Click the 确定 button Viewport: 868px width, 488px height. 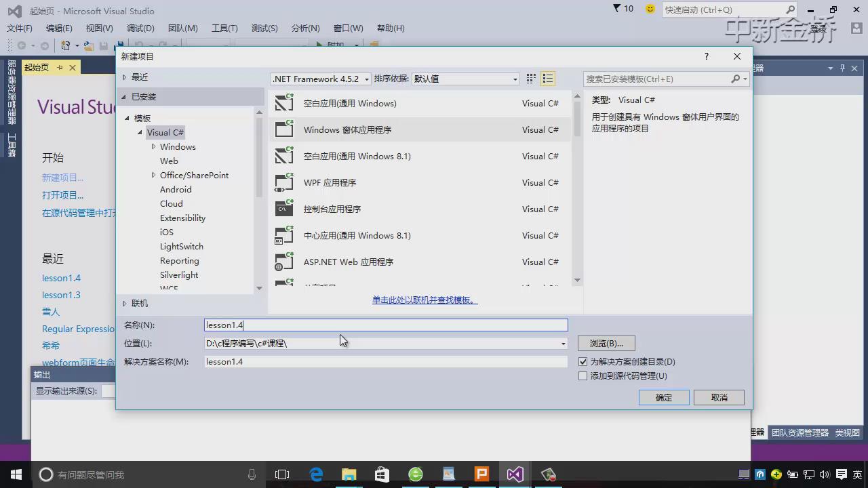click(664, 397)
